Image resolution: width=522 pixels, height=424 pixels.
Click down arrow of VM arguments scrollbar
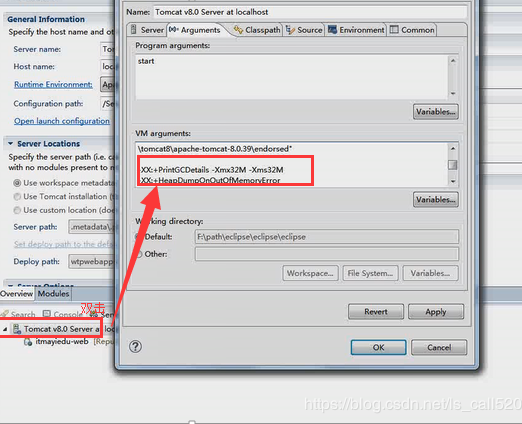coord(453,181)
